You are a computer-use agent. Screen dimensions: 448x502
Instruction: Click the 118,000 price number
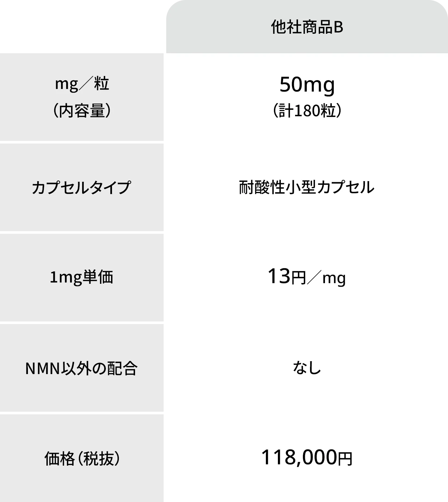click(x=299, y=458)
